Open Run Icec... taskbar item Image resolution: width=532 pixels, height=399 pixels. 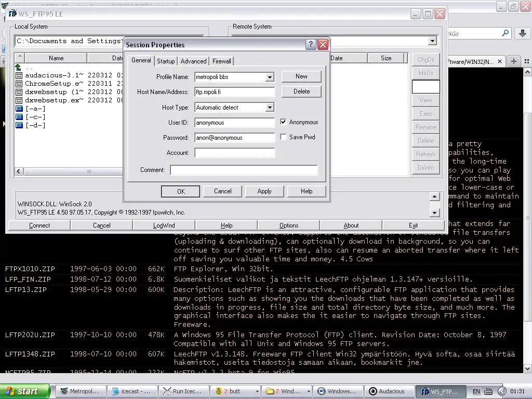pos(184,391)
